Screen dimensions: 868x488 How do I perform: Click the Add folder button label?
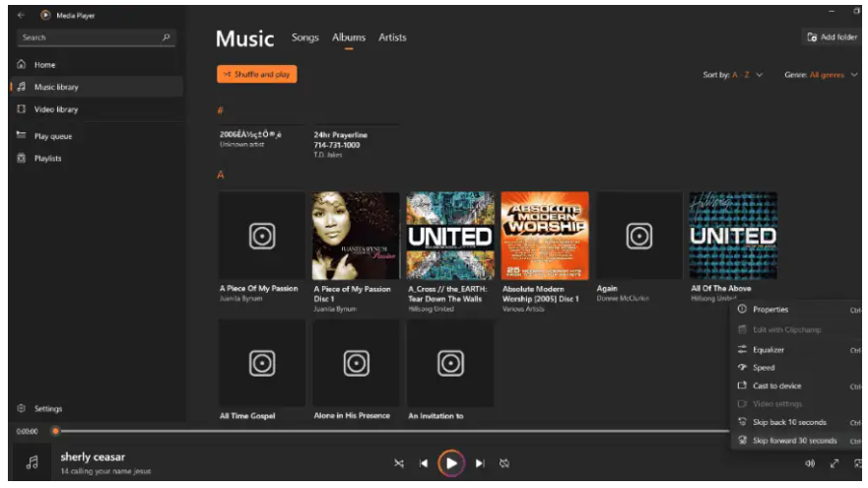click(838, 37)
